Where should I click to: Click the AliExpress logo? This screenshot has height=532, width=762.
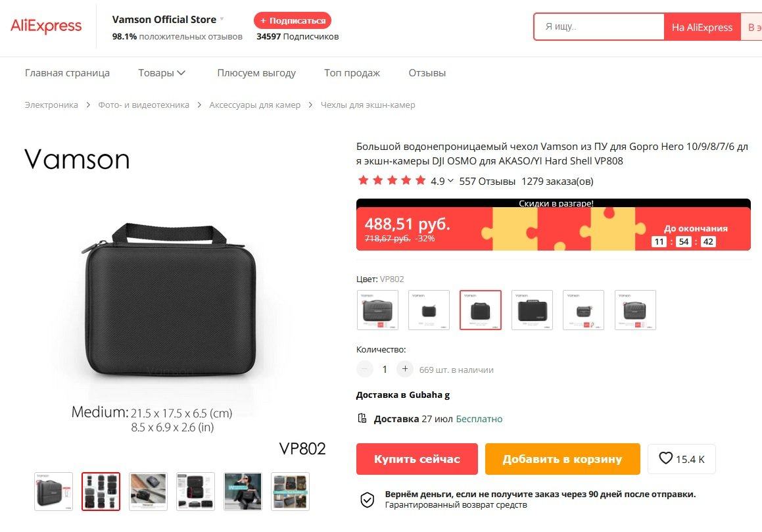click(x=46, y=26)
